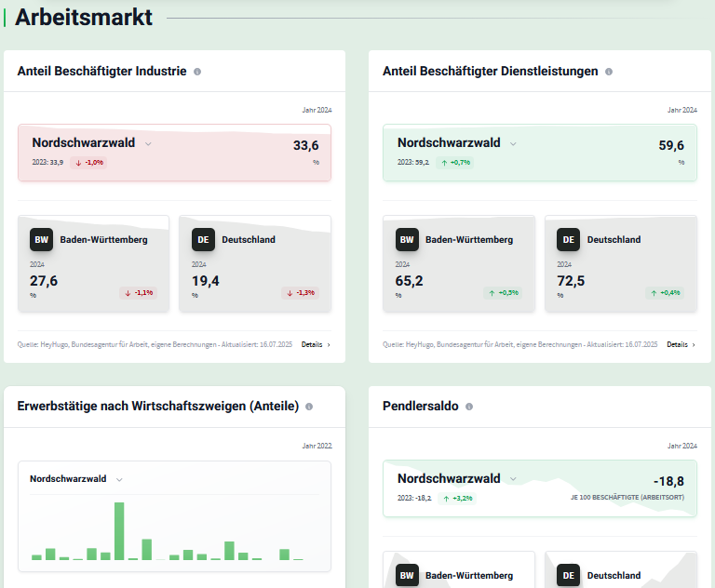Open Nordschwarzwald dropdown in Pendlersaldo card
The height and width of the screenshot is (588, 715).
tap(513, 480)
